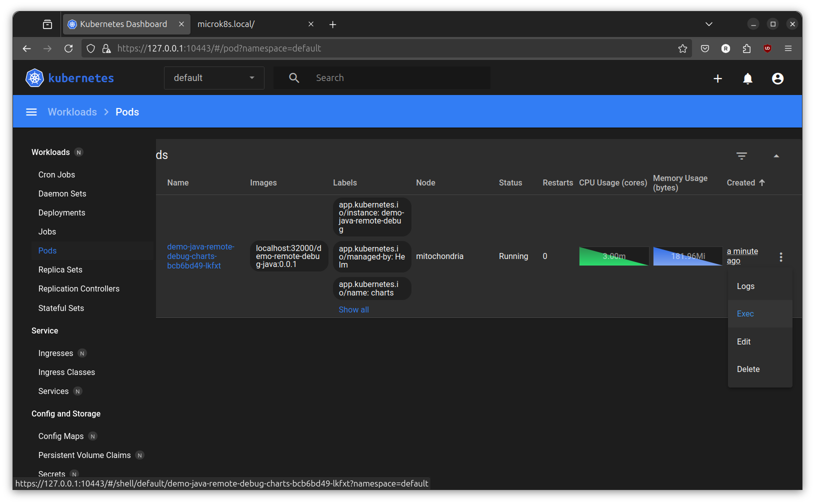Open Replication Controllers in sidebar
The image size is (815, 504).
(79, 289)
